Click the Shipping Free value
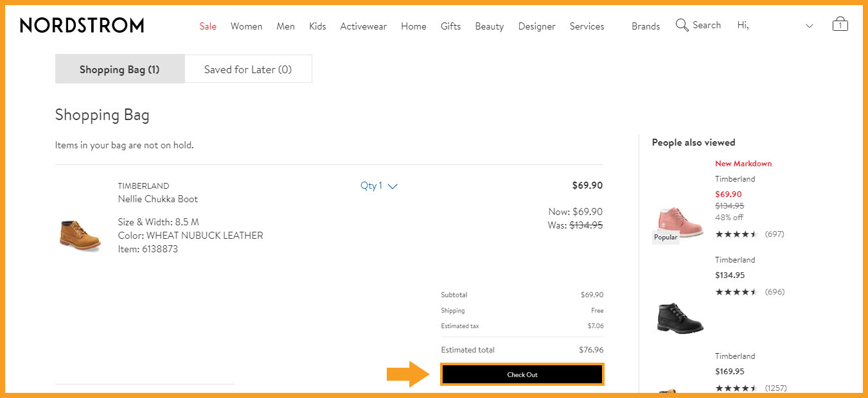This screenshot has height=398, width=868. 598,311
